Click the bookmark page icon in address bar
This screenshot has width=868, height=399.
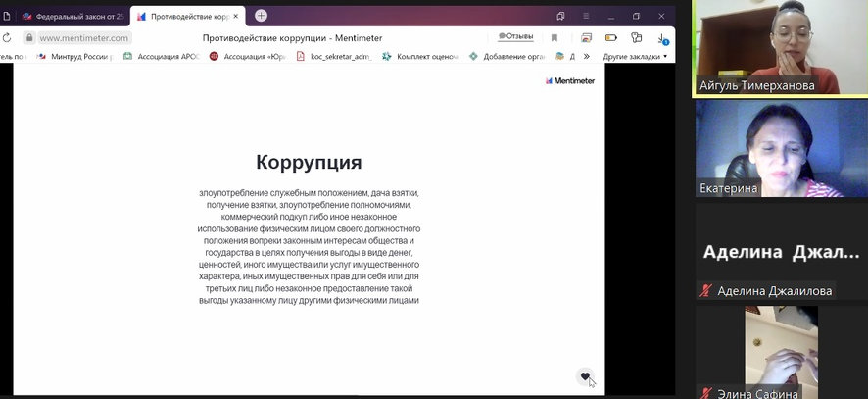555,38
